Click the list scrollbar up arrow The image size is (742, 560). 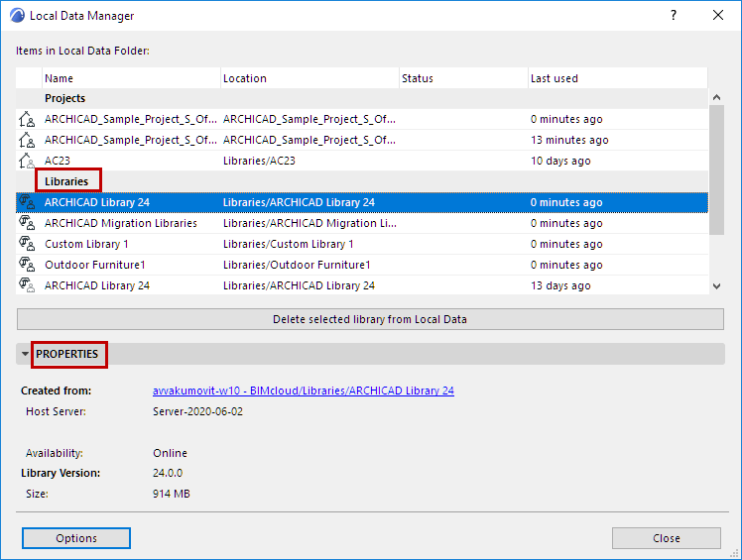tap(716, 97)
